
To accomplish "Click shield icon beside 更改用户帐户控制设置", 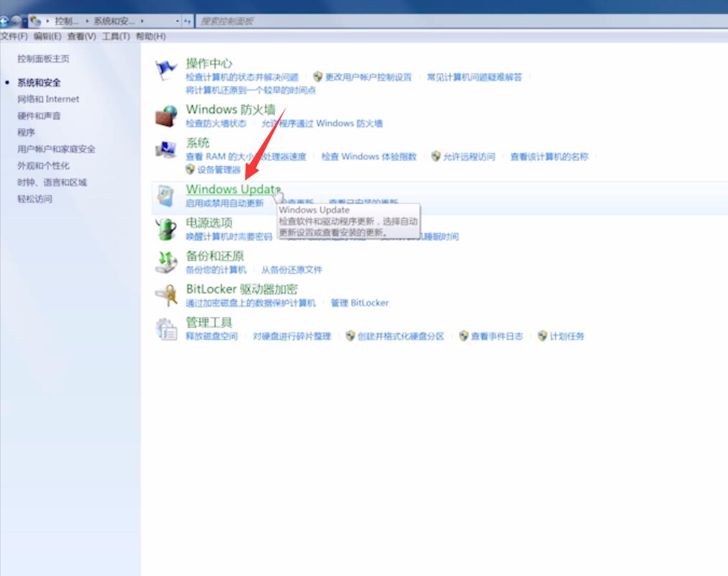I will 318,77.
